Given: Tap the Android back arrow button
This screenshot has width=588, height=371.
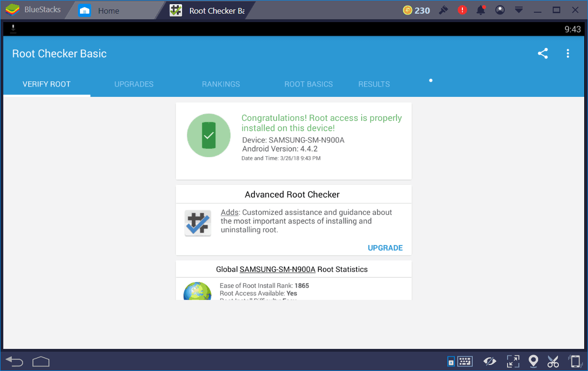Looking at the screenshot, I should click(x=15, y=362).
